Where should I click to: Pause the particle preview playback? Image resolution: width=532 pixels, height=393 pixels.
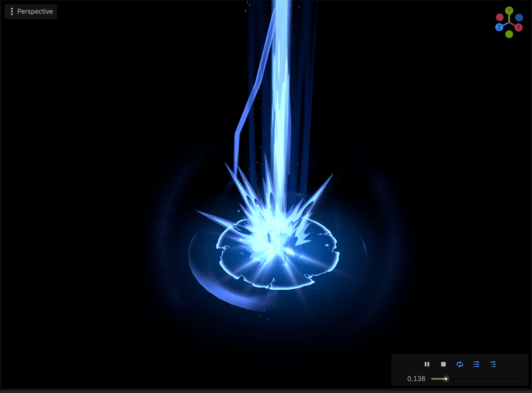point(427,364)
